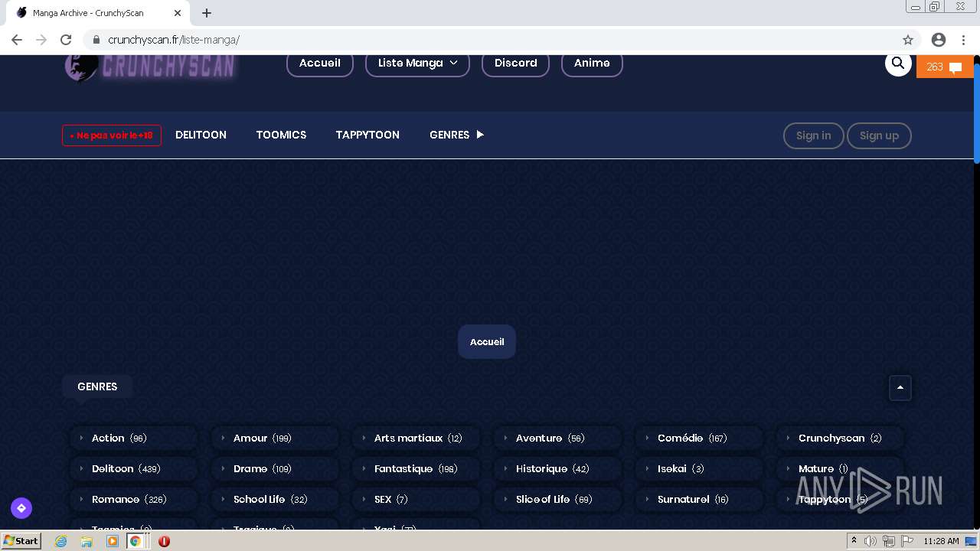
Task: Click the Sign up button
Action: point(879,135)
